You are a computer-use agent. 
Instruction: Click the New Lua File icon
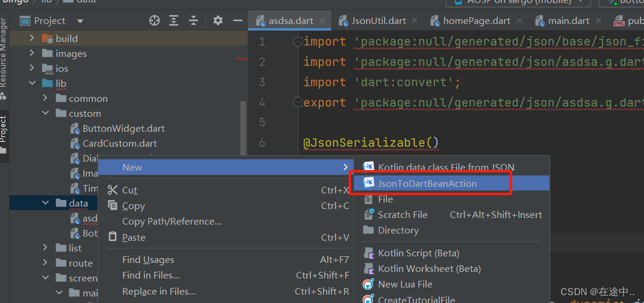coord(369,284)
